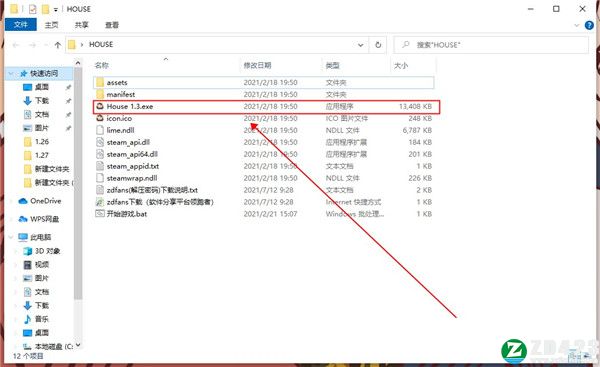Select the House 1.3.exe application icon
600x367 pixels.
100,106
